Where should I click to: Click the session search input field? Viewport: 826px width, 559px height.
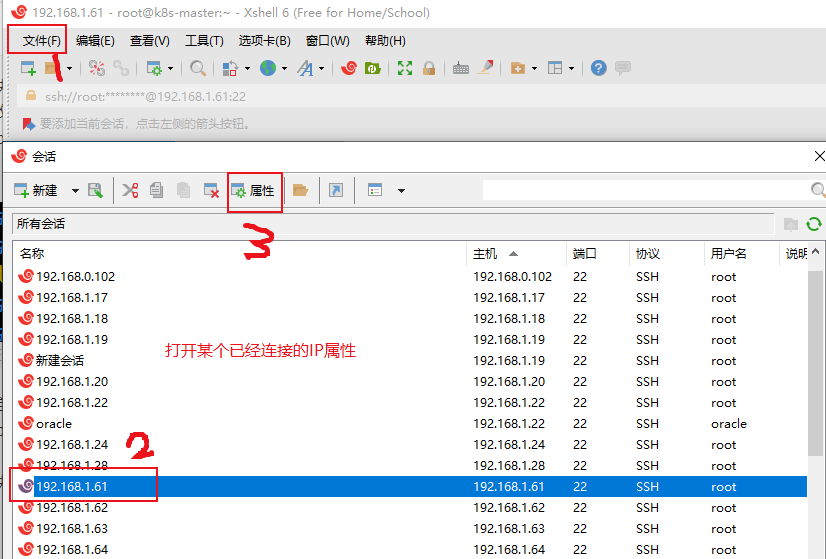646,190
